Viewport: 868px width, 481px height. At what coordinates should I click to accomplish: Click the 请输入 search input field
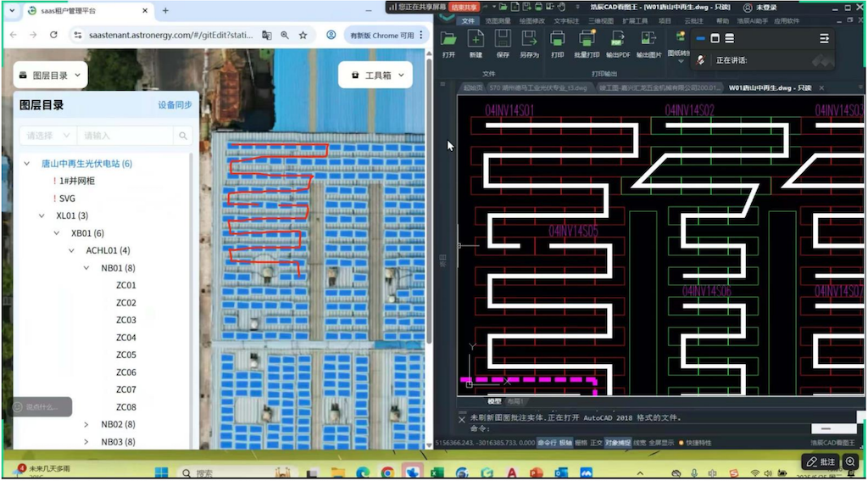tap(124, 136)
